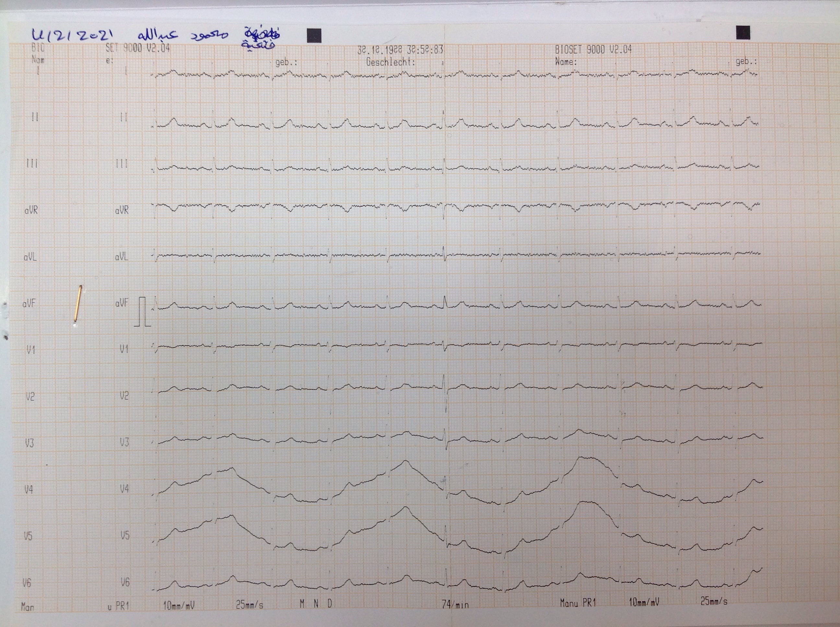840x627 pixels.
Task: Click the u PR1 label at bottom
Action: [119, 606]
